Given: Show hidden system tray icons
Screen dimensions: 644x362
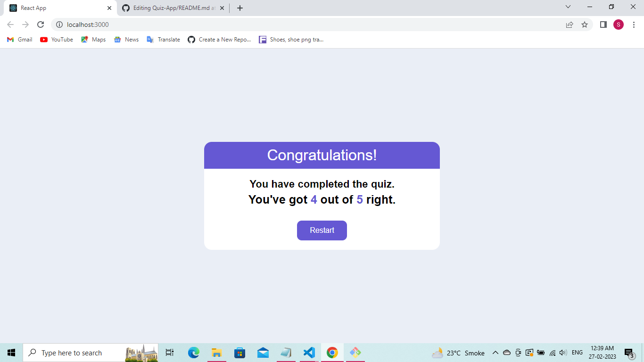Looking at the screenshot, I should click(495, 353).
